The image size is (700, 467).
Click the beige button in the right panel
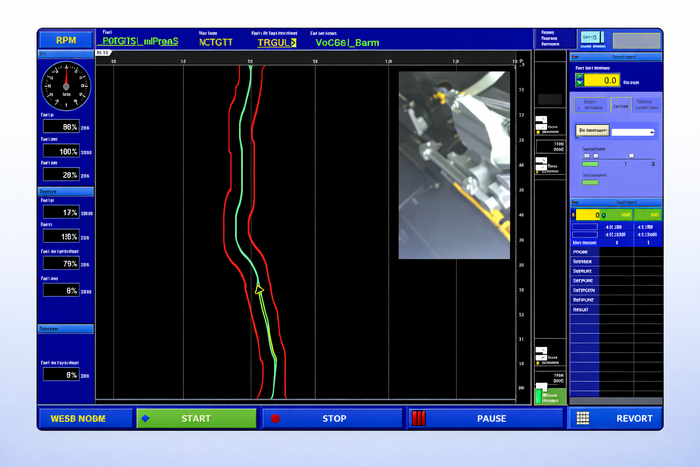pos(592,130)
